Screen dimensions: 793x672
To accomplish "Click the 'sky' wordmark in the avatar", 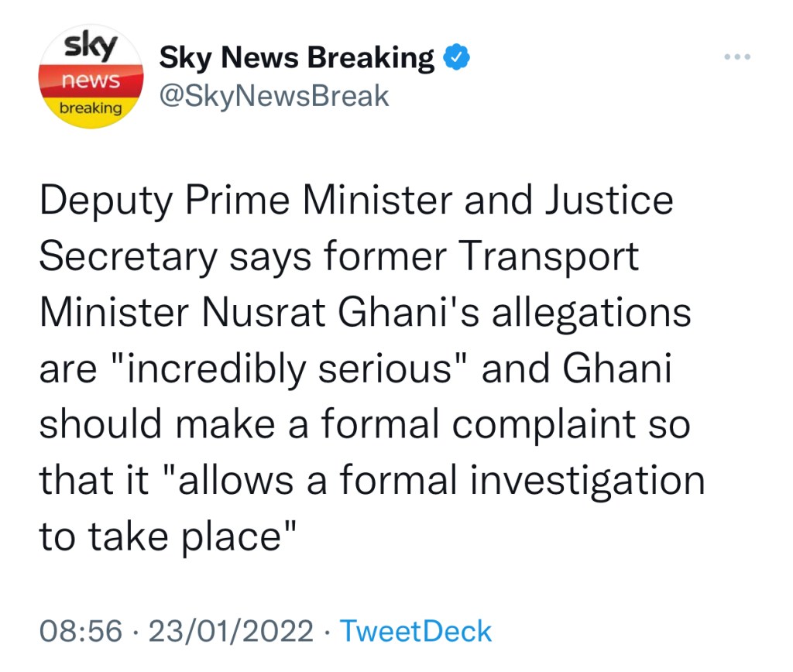I will click(90, 48).
